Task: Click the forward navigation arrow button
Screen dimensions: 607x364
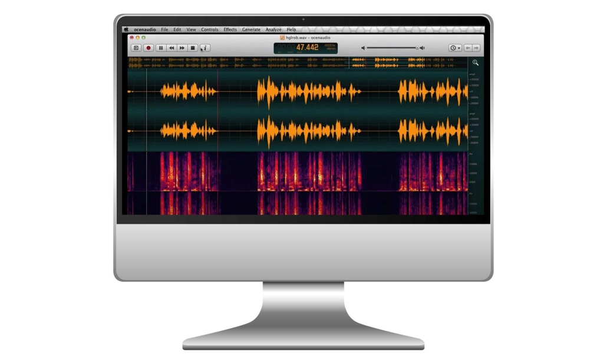Action: click(475, 48)
